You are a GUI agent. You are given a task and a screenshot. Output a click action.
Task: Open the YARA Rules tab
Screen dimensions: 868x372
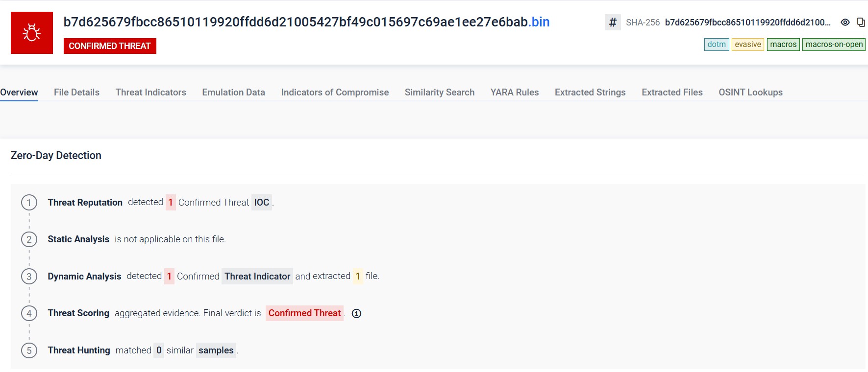coord(515,93)
